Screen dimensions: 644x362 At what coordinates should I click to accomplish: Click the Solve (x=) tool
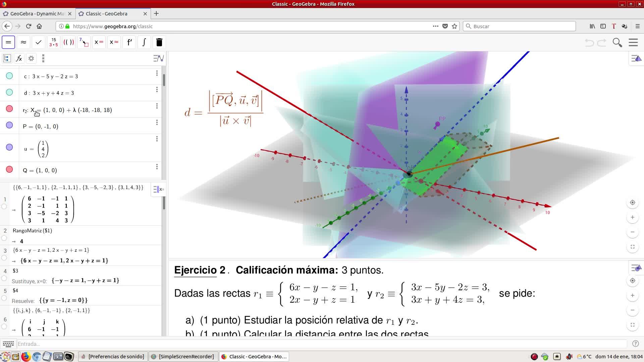click(99, 42)
